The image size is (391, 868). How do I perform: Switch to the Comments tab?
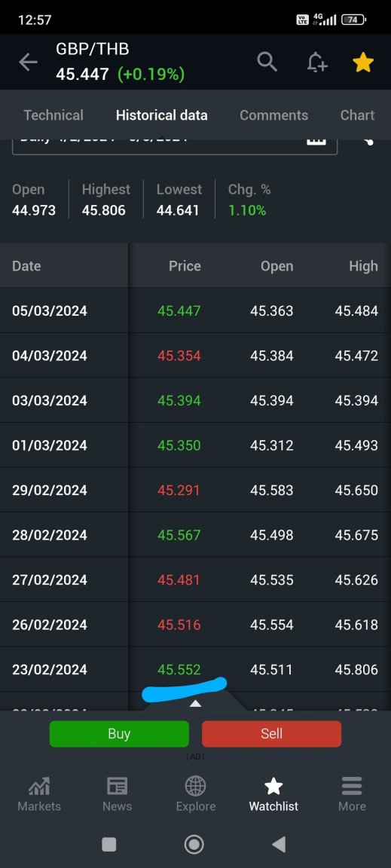(x=273, y=115)
